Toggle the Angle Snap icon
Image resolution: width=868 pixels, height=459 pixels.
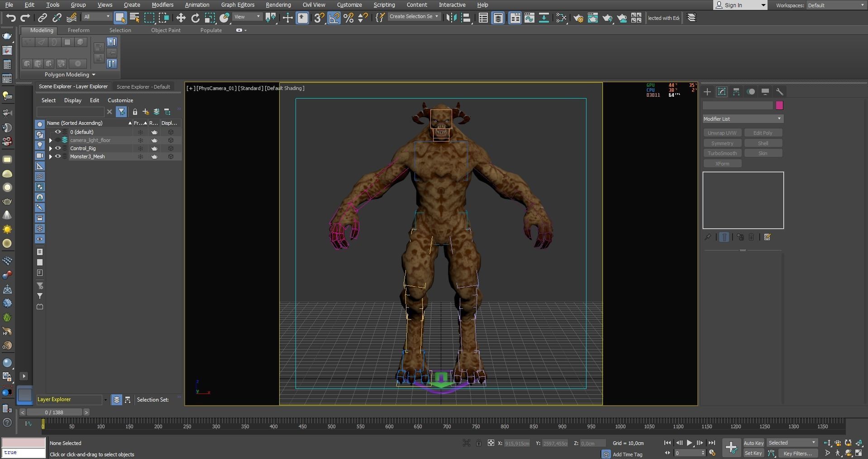(x=334, y=18)
